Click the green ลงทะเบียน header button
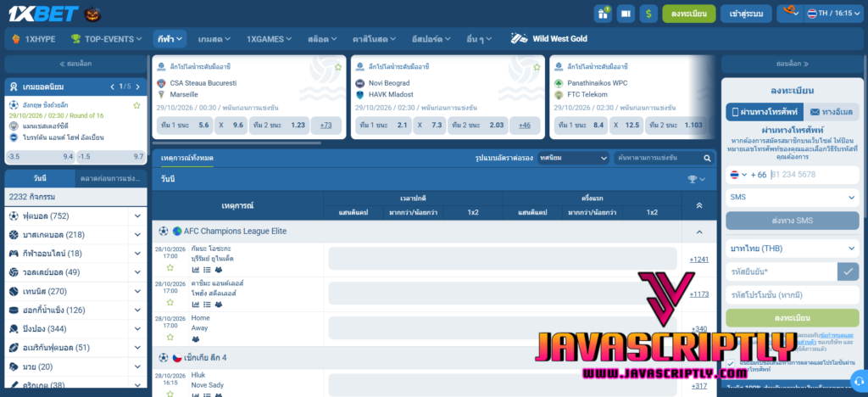The width and height of the screenshot is (868, 397). point(688,14)
